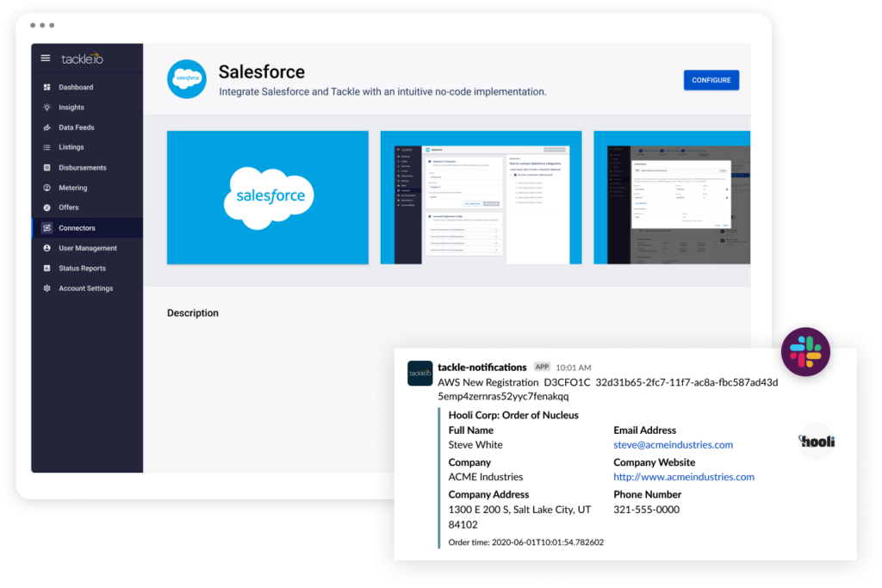This screenshot has height=588, width=882.
Task: Open Account Settings
Action: pyautogui.click(x=87, y=288)
